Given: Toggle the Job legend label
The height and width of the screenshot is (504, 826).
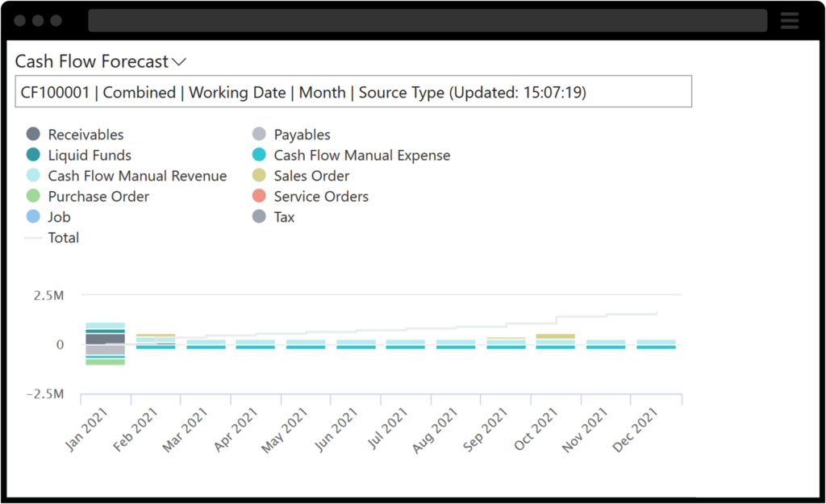Looking at the screenshot, I should (59, 217).
